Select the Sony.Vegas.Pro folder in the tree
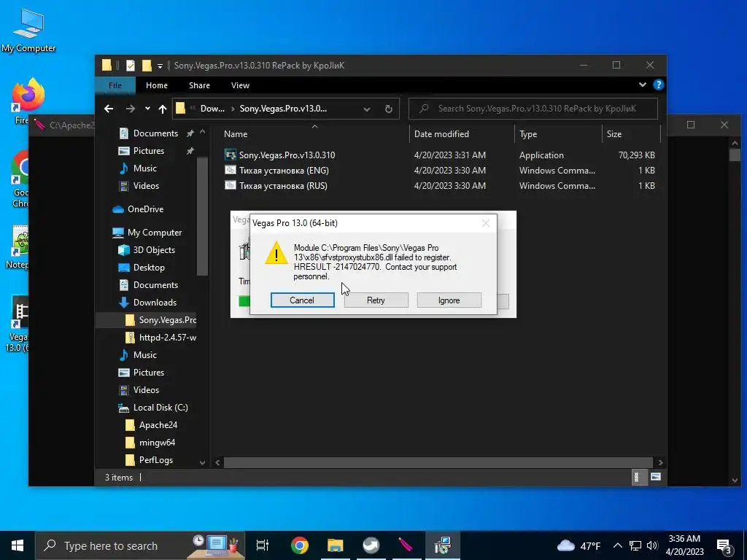This screenshot has height=560, width=747. [167, 320]
